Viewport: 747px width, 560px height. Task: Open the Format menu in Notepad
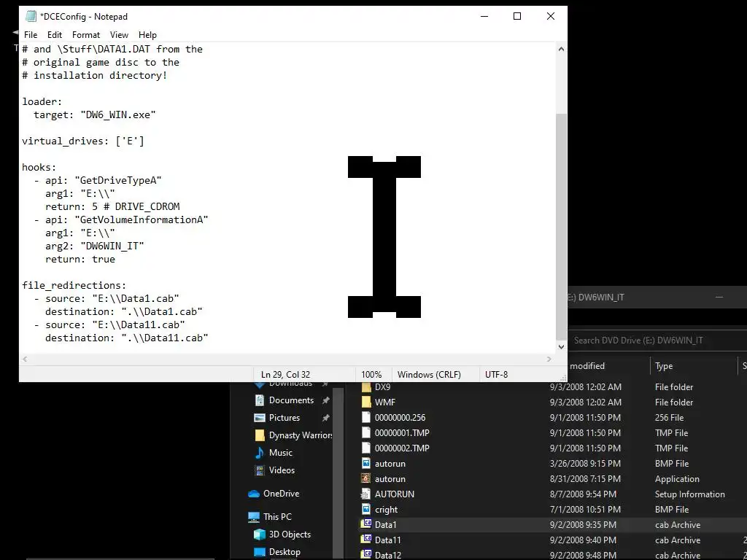(86, 35)
